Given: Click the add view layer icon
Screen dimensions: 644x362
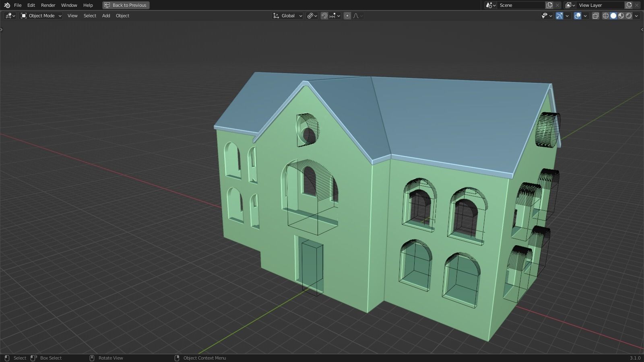Looking at the screenshot, I should coord(629,5).
